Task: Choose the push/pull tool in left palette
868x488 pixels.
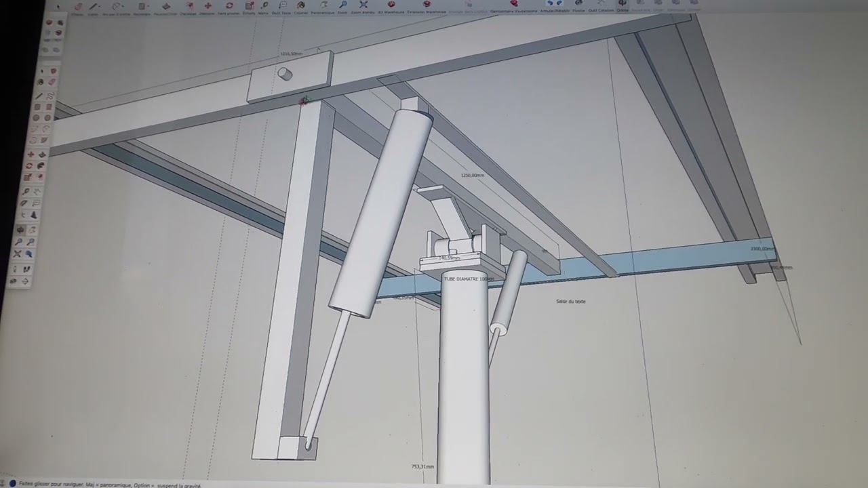Action: (x=43, y=155)
